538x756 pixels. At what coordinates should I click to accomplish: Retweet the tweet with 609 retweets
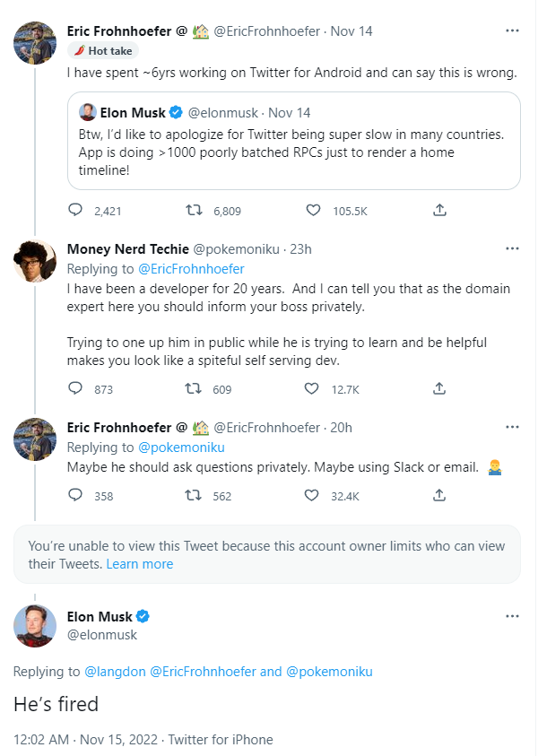pos(193,389)
